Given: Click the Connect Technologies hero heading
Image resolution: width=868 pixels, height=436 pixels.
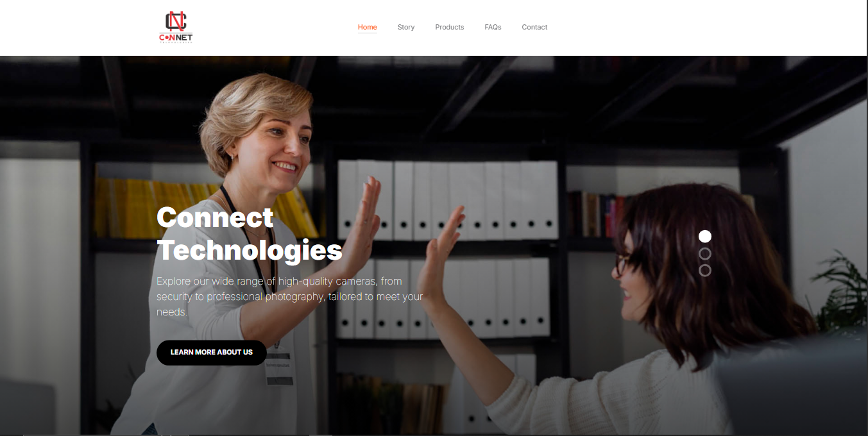Looking at the screenshot, I should tap(250, 234).
